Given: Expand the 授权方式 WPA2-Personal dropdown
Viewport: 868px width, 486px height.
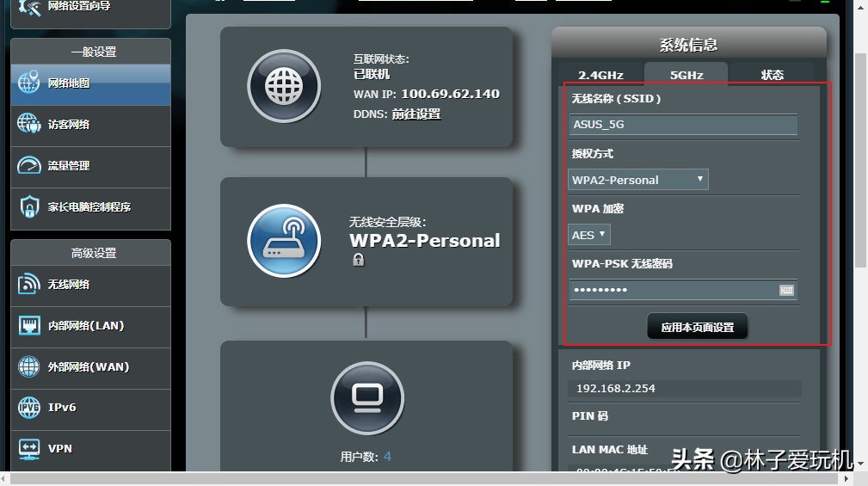Looking at the screenshot, I should click(x=639, y=180).
